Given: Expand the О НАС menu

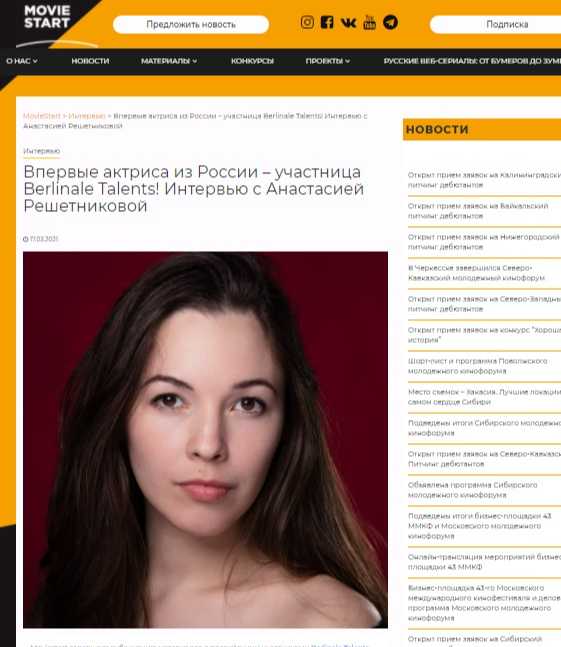Looking at the screenshot, I should [21, 61].
